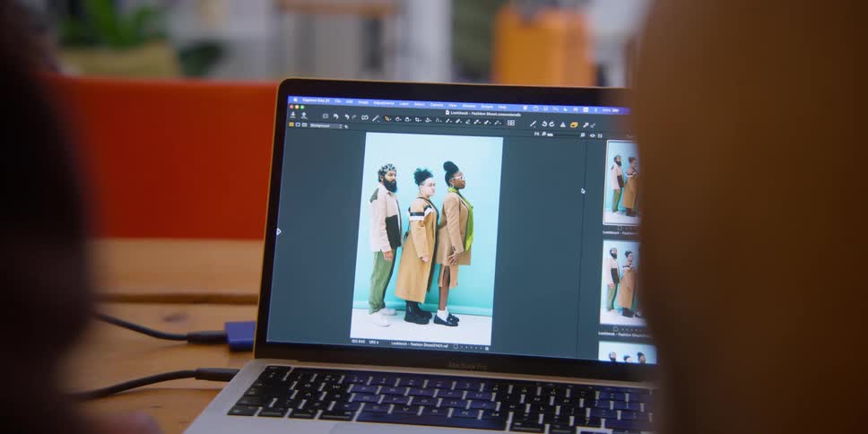
Task: Open the Adjustments menu
Action: [x=384, y=103]
